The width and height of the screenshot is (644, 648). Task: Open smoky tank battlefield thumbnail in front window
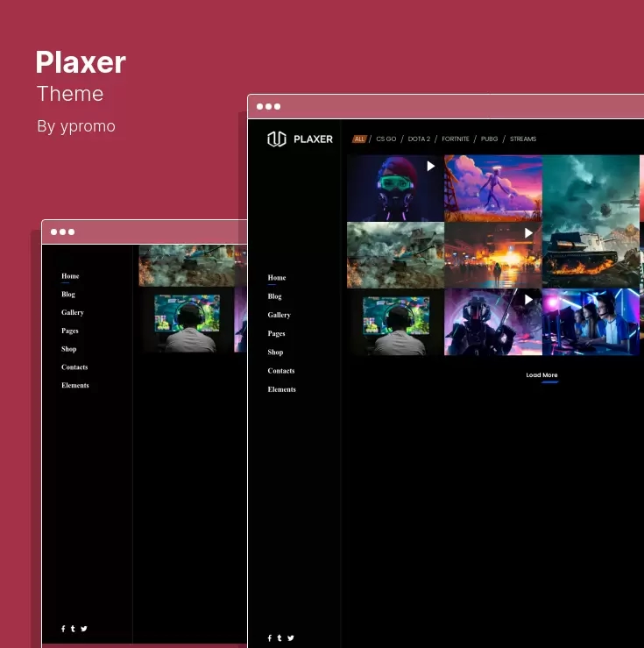coord(395,255)
